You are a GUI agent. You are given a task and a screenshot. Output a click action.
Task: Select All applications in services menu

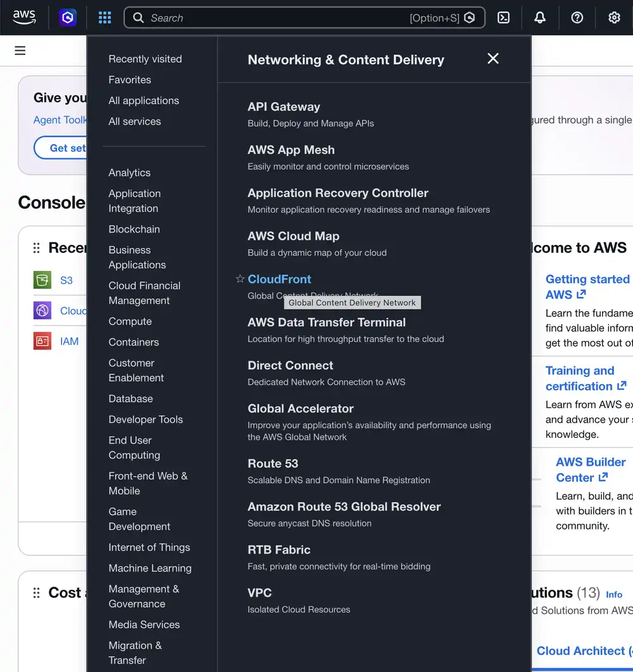click(144, 100)
